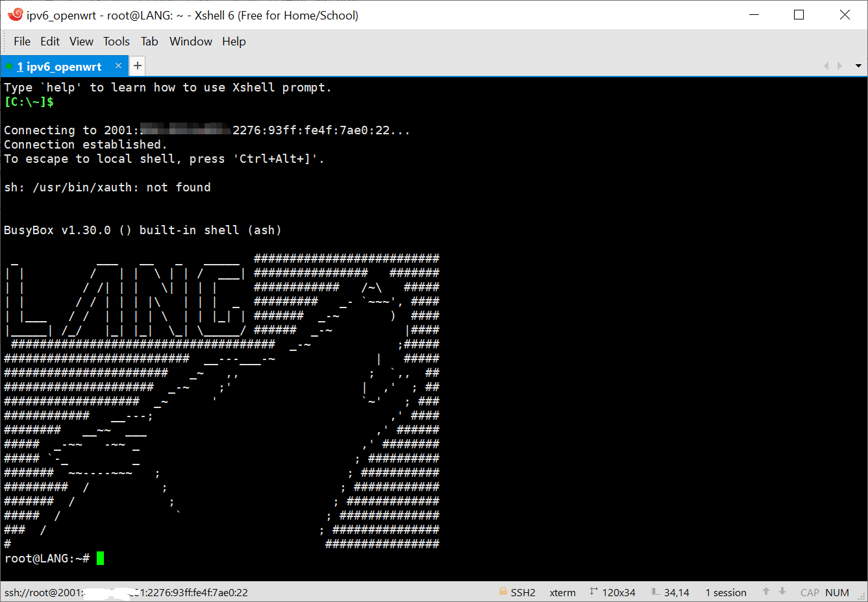The width and height of the screenshot is (868, 602).
Task: Open the Tools menu
Action: pyautogui.click(x=116, y=42)
